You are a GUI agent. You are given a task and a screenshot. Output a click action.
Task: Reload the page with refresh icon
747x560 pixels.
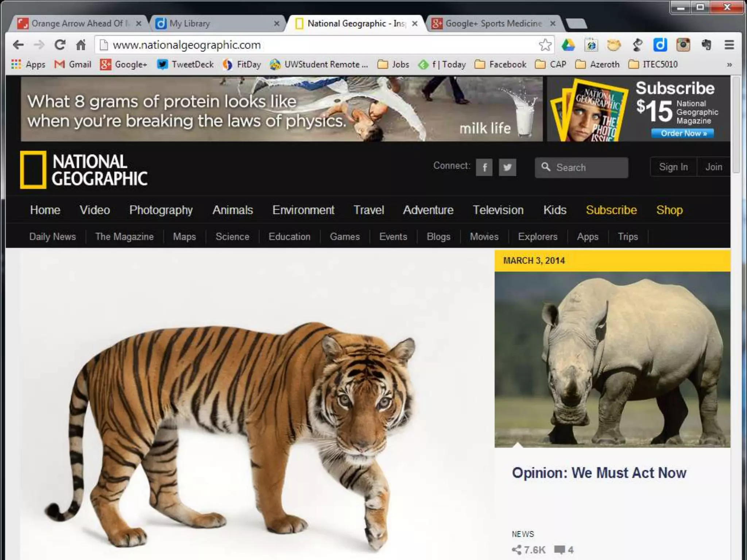tap(60, 45)
